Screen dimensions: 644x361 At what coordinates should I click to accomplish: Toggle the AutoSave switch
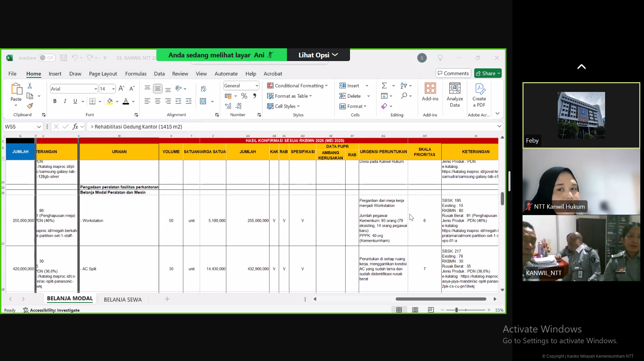47,58
